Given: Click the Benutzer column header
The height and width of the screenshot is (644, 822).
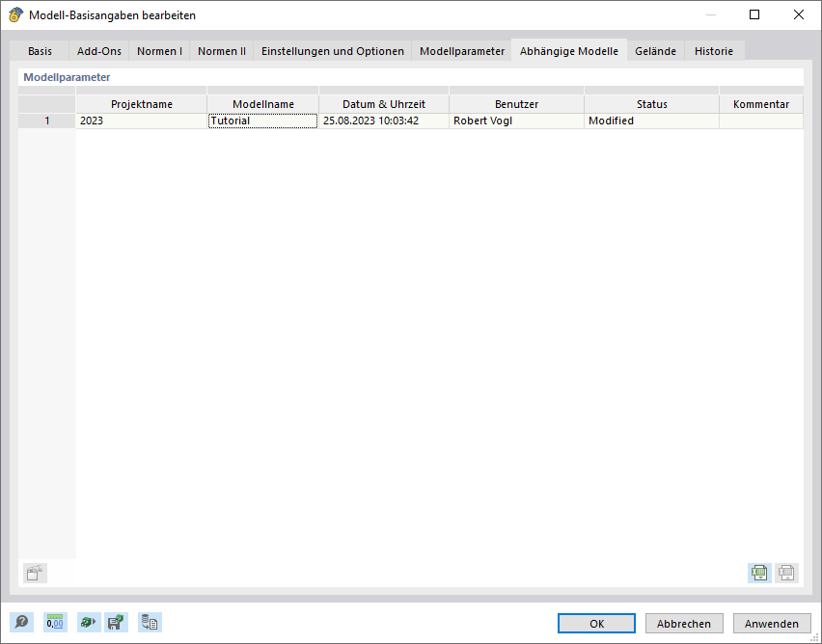Looking at the screenshot, I should (516, 104).
